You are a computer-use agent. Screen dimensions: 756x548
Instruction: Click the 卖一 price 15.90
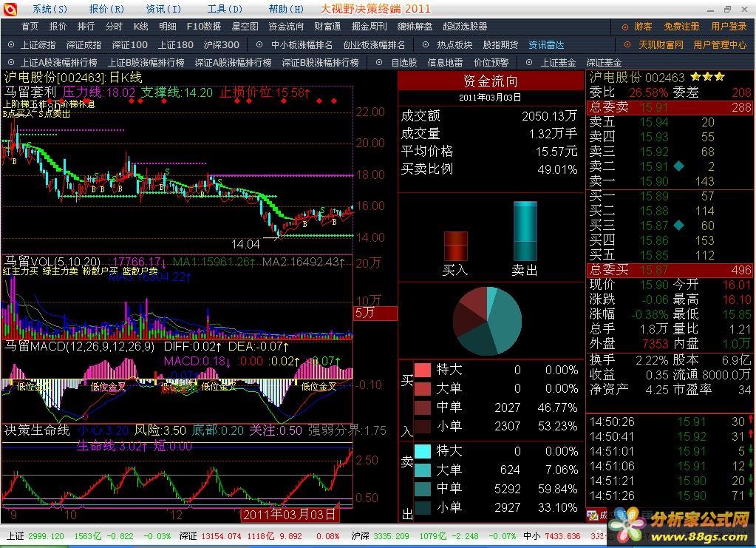pyautogui.click(x=654, y=181)
